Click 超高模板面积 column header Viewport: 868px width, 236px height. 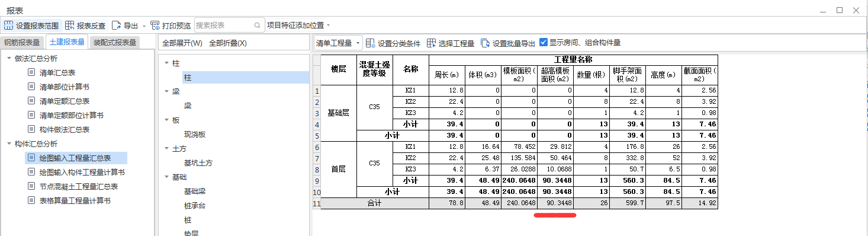[555, 75]
